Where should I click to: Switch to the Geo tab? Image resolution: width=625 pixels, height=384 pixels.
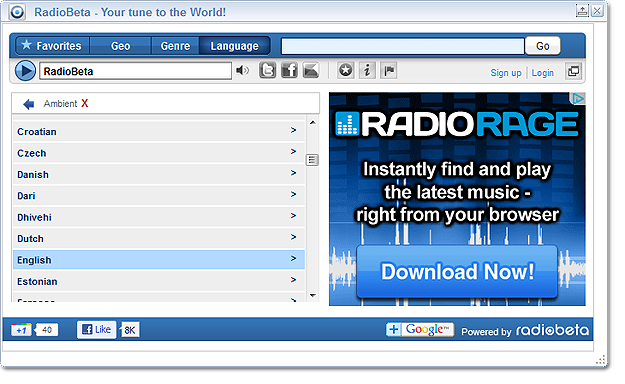click(x=121, y=46)
